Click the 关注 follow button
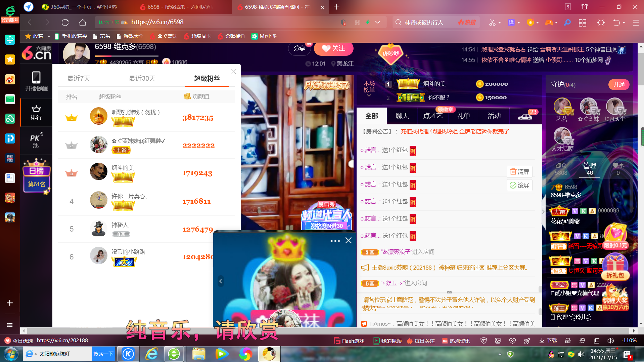The image size is (644, 362). click(333, 48)
